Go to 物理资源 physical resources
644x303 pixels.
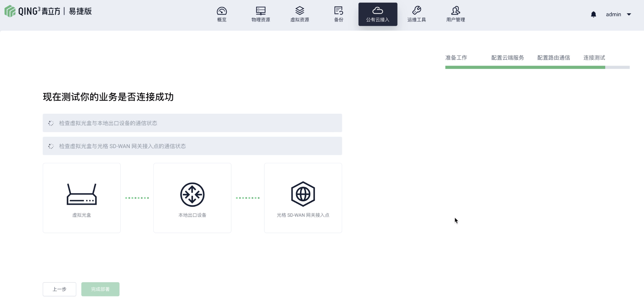tap(260, 14)
